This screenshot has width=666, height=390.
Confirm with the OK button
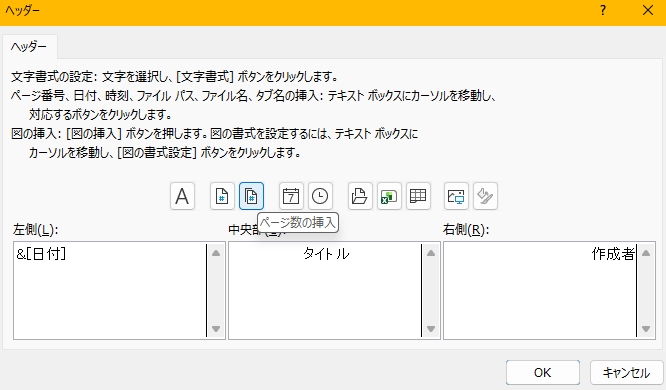pos(542,373)
